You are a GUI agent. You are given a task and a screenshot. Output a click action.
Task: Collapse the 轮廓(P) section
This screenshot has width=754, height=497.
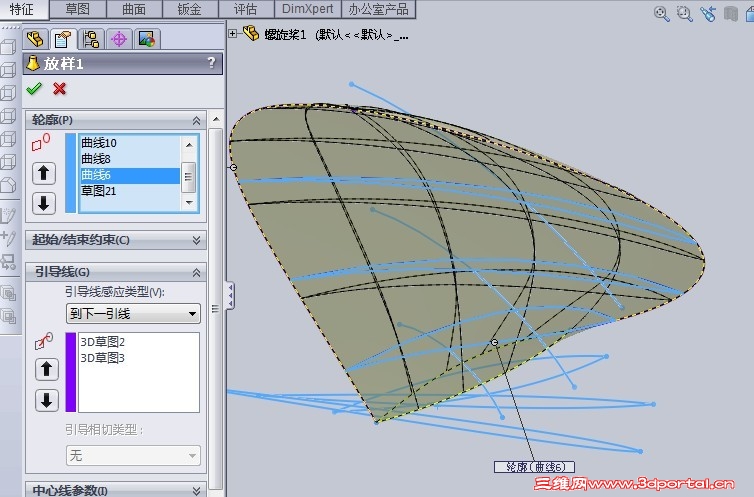click(196, 120)
